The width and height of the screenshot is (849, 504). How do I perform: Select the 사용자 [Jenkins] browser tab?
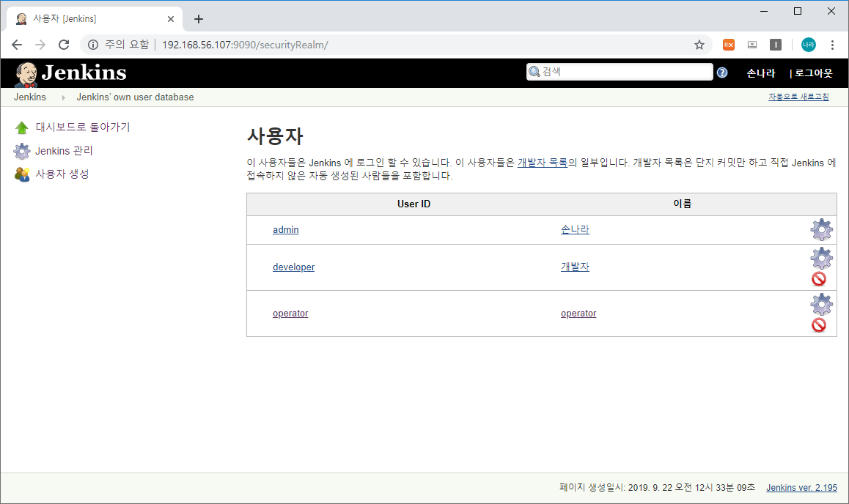pos(95,19)
